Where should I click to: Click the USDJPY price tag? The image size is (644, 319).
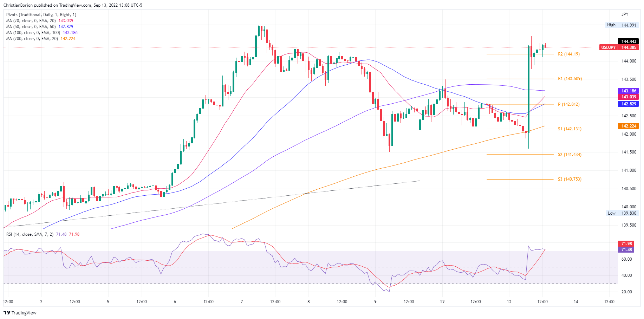(608, 47)
